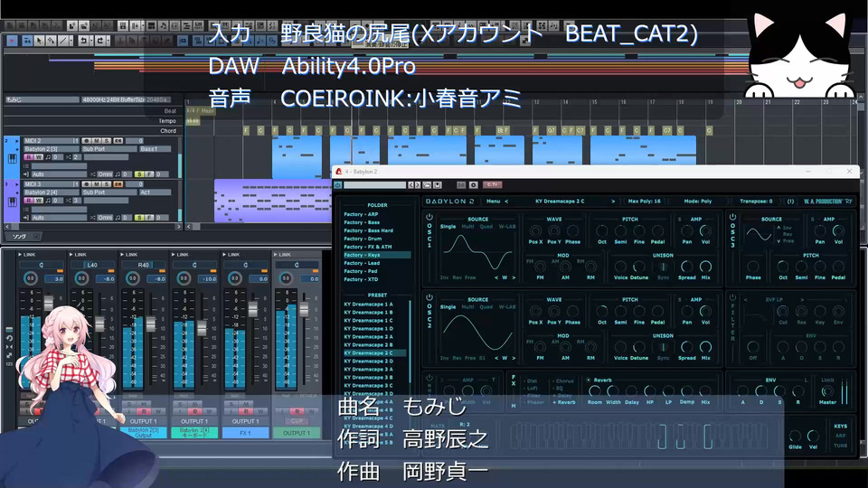Open the undo history dropdown arrow
Viewport: 868px width, 488px height.
click(x=90, y=41)
